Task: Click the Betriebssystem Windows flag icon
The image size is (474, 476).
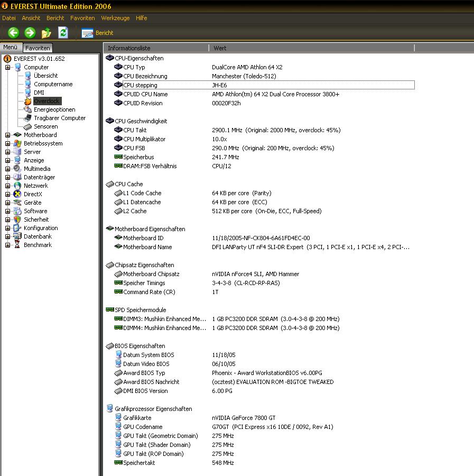Action: tap(17, 143)
